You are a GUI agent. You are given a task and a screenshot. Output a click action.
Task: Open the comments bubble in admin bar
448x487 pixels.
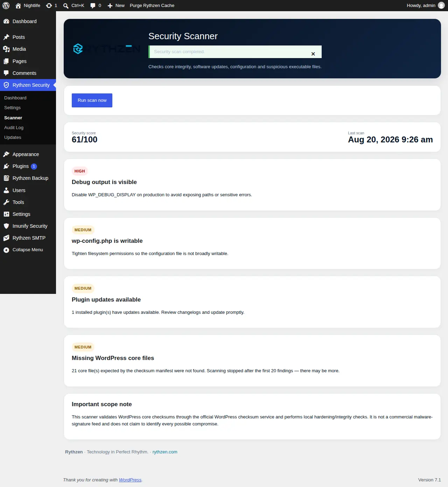click(93, 6)
